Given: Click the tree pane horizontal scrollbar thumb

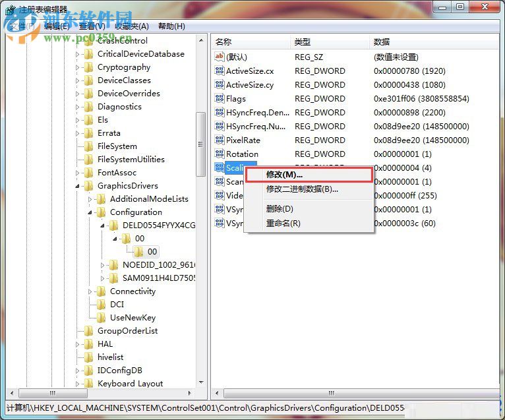Looking at the screenshot, I should pyautogui.click(x=53, y=393).
